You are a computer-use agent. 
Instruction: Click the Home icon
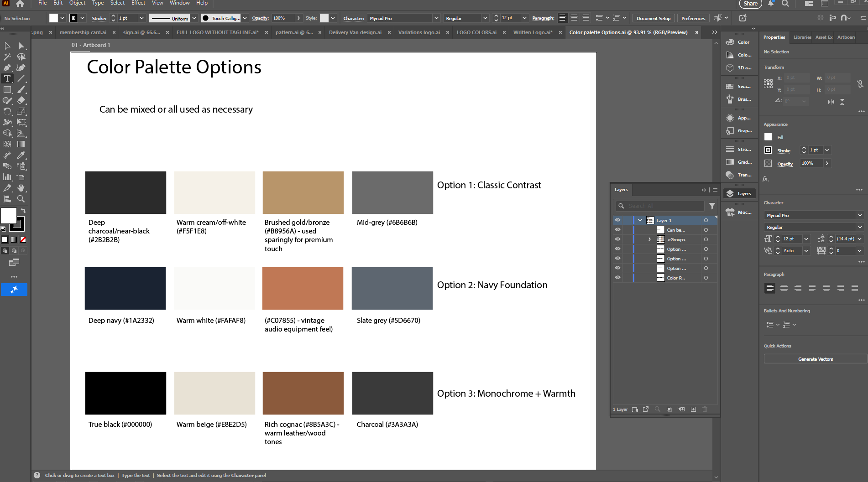coord(20,4)
